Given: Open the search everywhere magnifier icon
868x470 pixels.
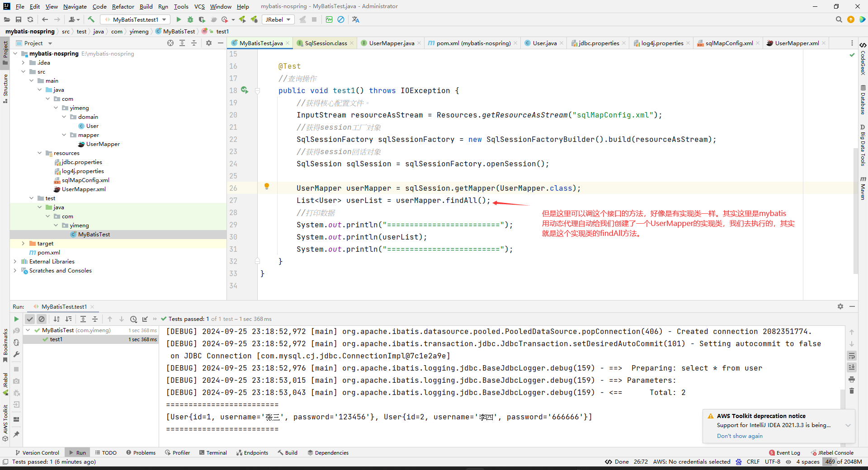Looking at the screenshot, I should (x=839, y=19).
